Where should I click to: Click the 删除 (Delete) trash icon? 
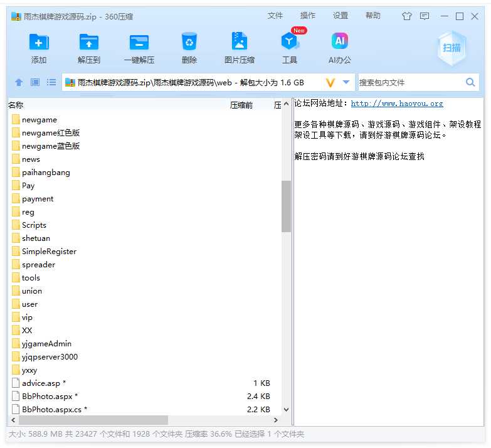(x=189, y=42)
